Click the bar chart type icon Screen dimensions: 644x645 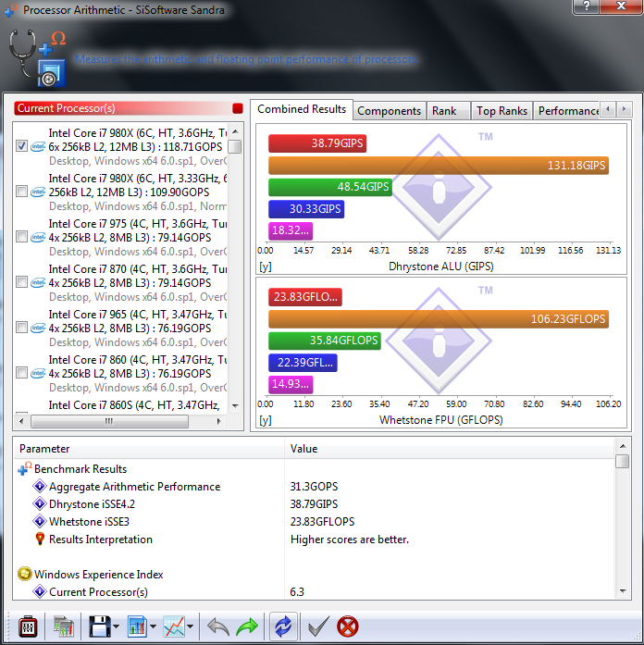tap(137, 626)
